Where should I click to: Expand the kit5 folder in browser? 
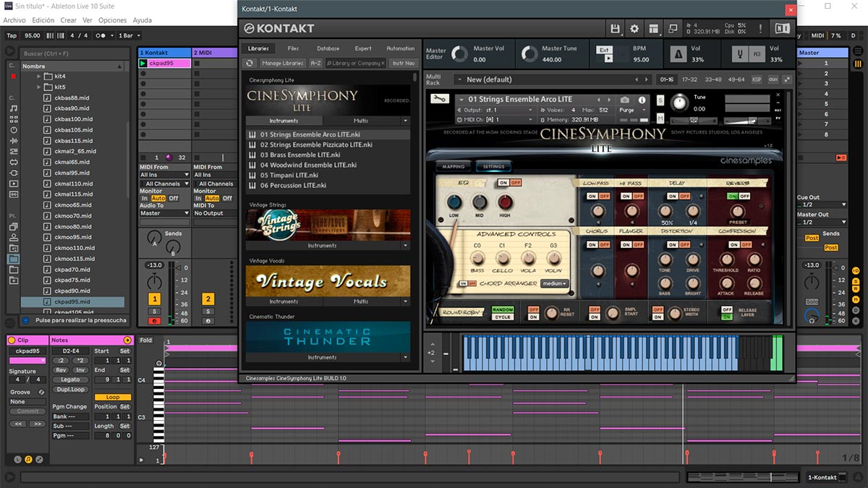pyautogui.click(x=39, y=87)
